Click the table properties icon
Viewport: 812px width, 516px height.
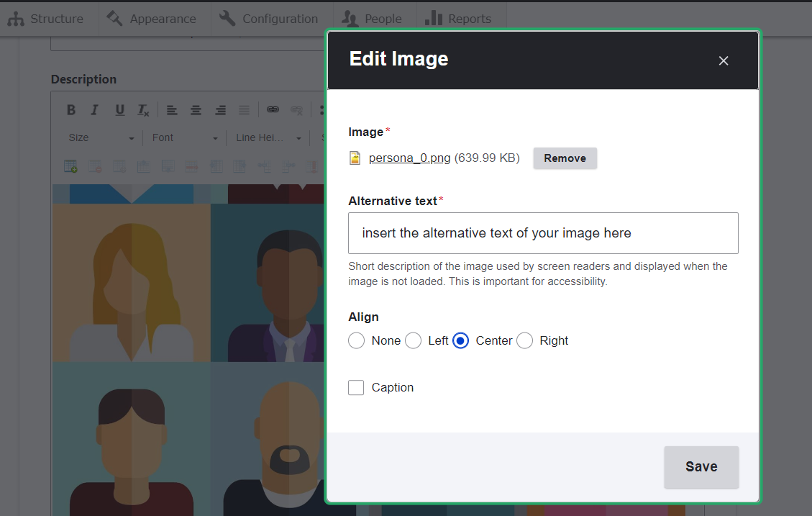click(119, 166)
